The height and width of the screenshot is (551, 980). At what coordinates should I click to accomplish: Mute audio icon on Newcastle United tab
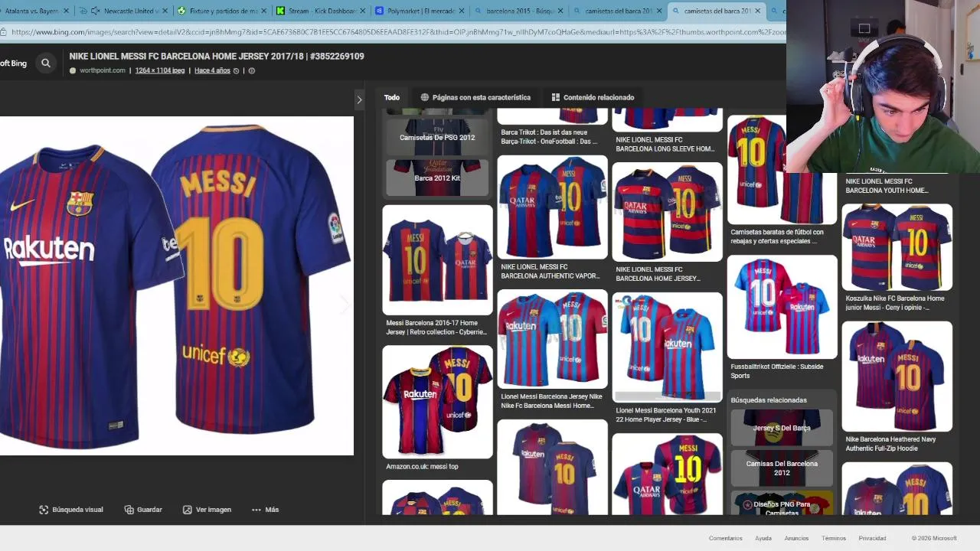(95, 11)
